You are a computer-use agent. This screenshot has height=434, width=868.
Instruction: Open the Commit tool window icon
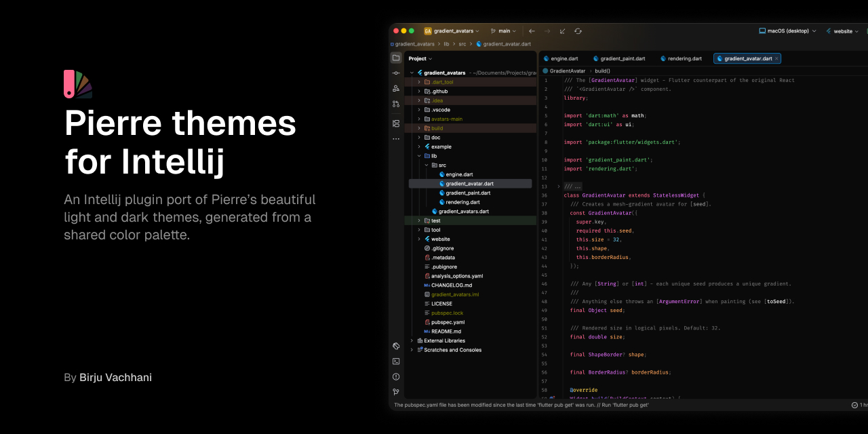point(396,73)
